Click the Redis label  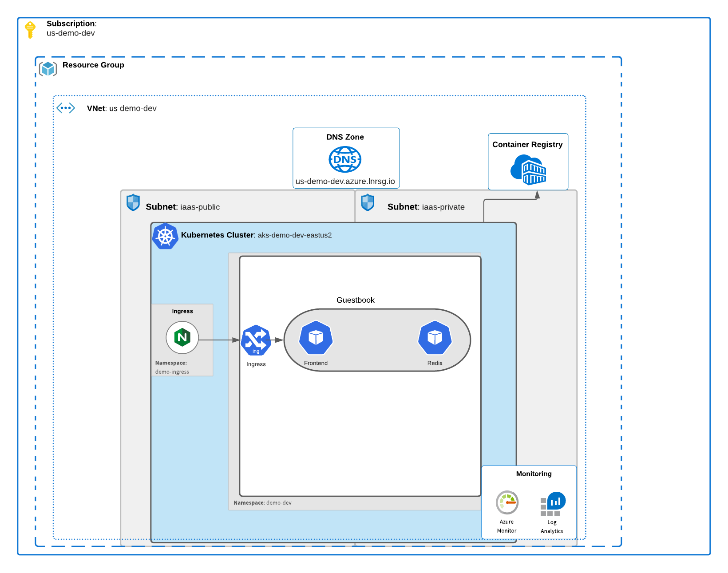point(435,363)
